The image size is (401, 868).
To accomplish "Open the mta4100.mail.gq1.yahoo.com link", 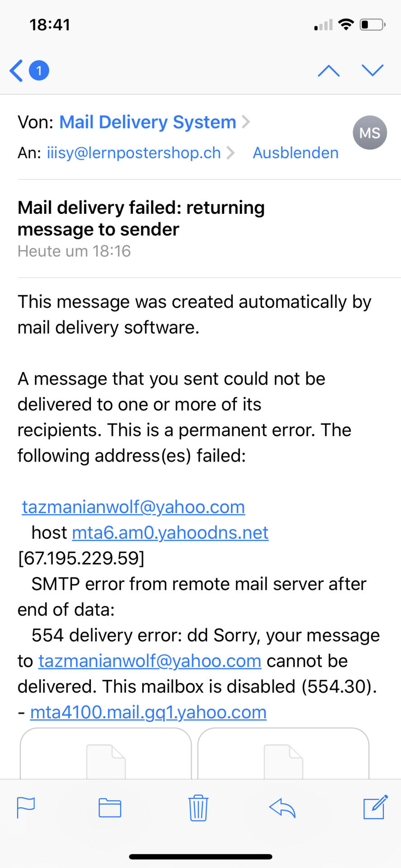I will [148, 712].
